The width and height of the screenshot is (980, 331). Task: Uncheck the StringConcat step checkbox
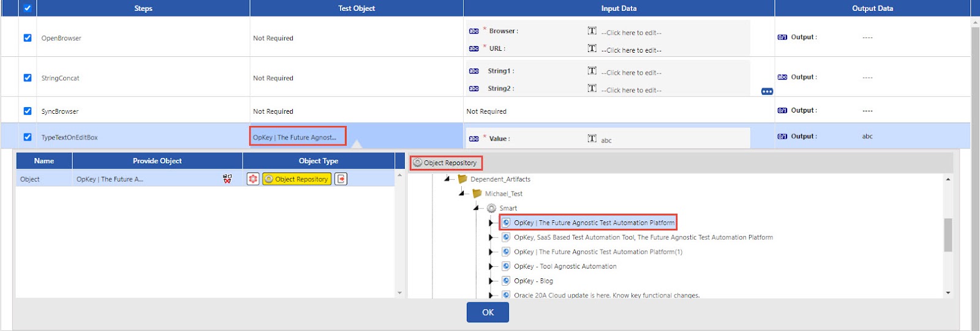(x=27, y=78)
